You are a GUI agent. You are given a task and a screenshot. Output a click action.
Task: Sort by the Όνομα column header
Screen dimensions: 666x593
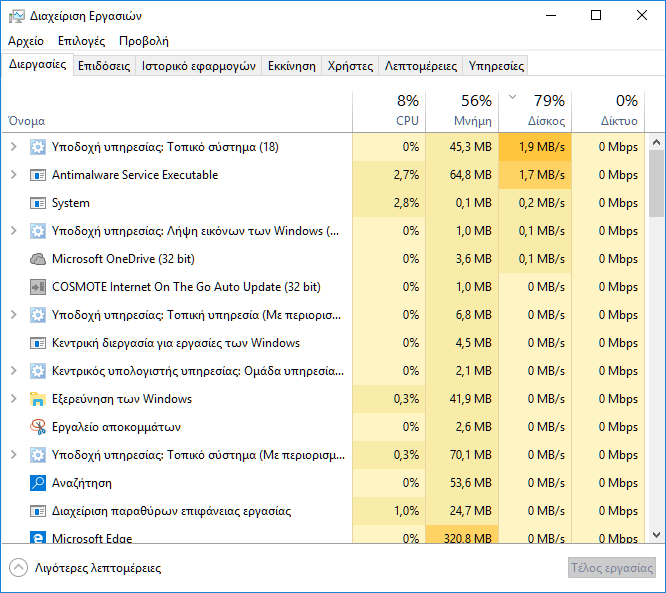point(177,111)
